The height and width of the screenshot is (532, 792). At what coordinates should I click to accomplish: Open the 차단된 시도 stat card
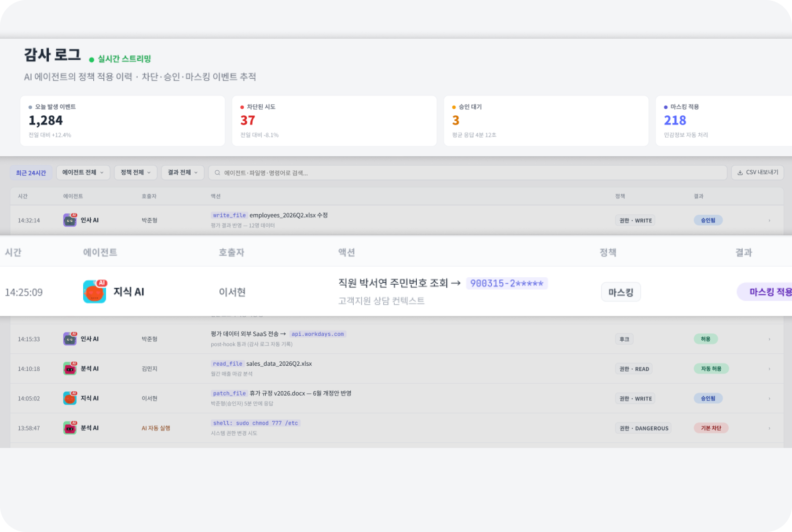pyautogui.click(x=334, y=121)
